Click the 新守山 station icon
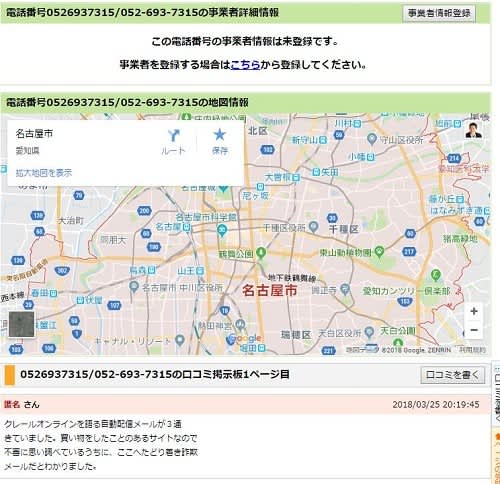The width and height of the screenshot is (500, 484). click(x=322, y=140)
